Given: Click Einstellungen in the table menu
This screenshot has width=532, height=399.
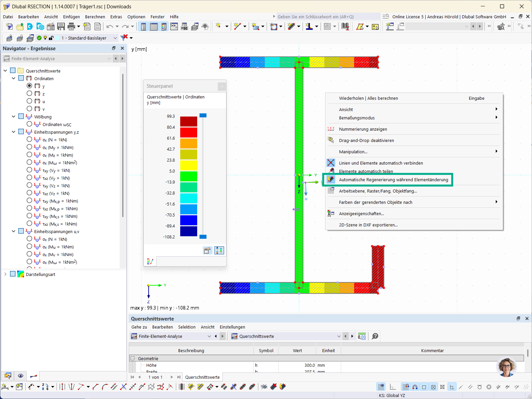Looking at the screenshot, I should click(x=232, y=327).
